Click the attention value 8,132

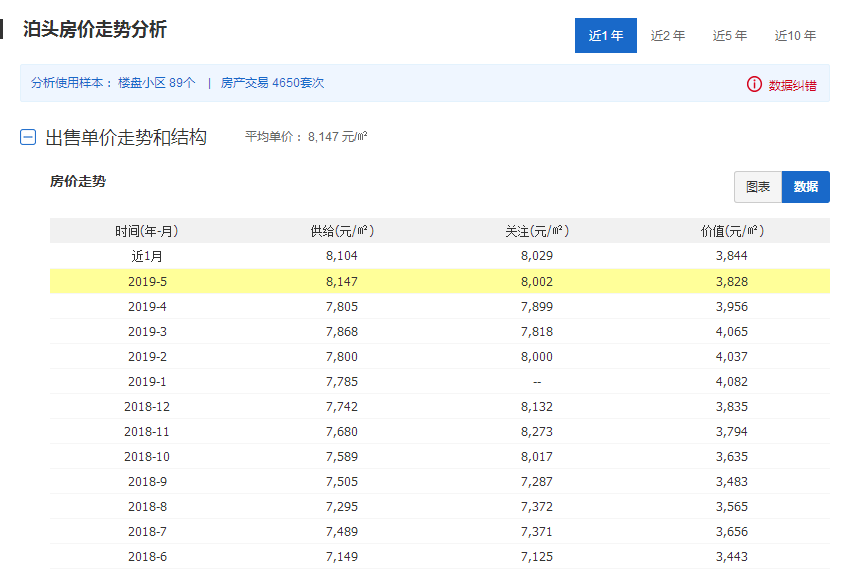point(537,407)
